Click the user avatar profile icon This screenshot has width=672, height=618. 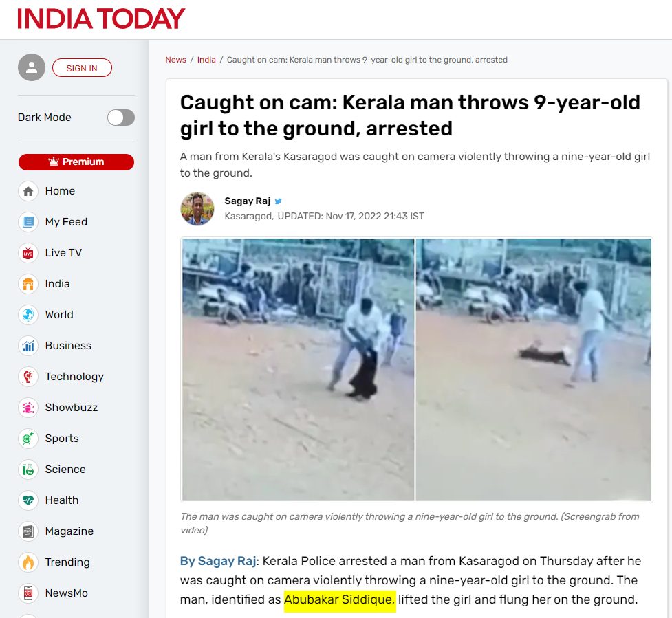pos(31,67)
